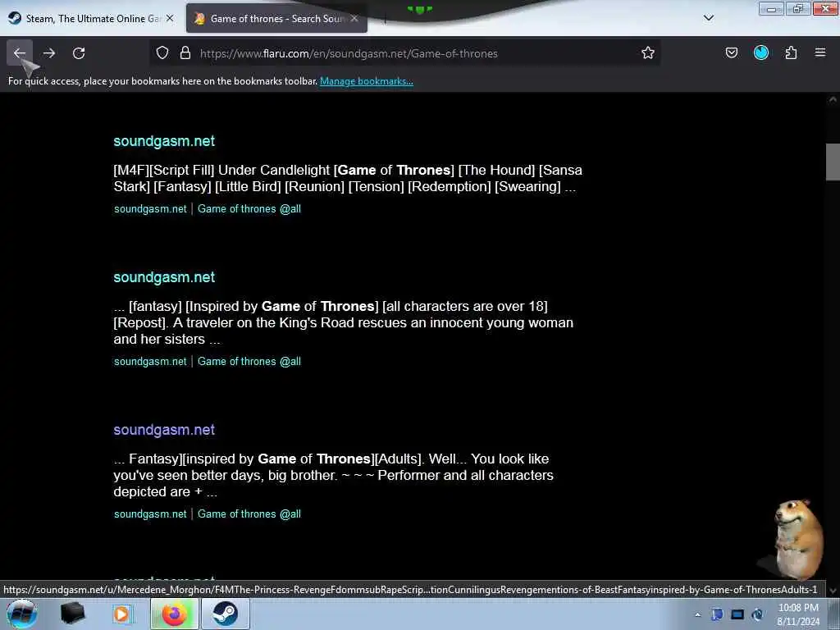The height and width of the screenshot is (630, 840).
Task: Close the Steam tab
Action: 170,18
